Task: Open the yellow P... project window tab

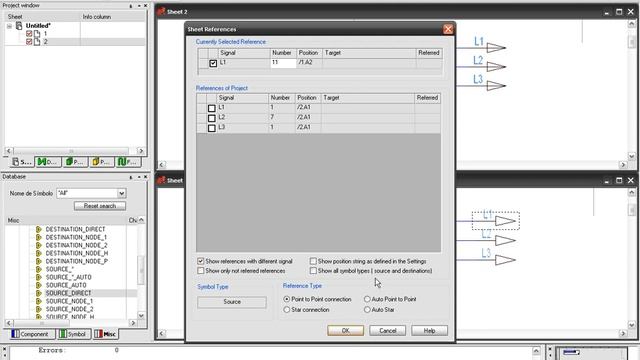Action: [102, 162]
